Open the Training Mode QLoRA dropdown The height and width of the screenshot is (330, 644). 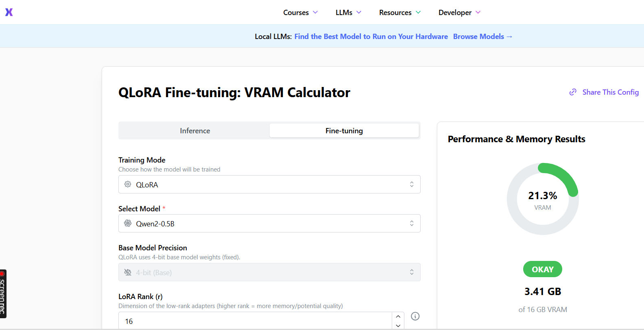[x=269, y=185]
